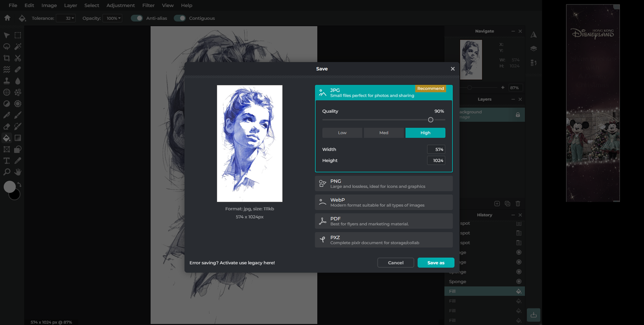Click the foreground gray color swatch
The width and height of the screenshot is (644, 325).
[10, 187]
